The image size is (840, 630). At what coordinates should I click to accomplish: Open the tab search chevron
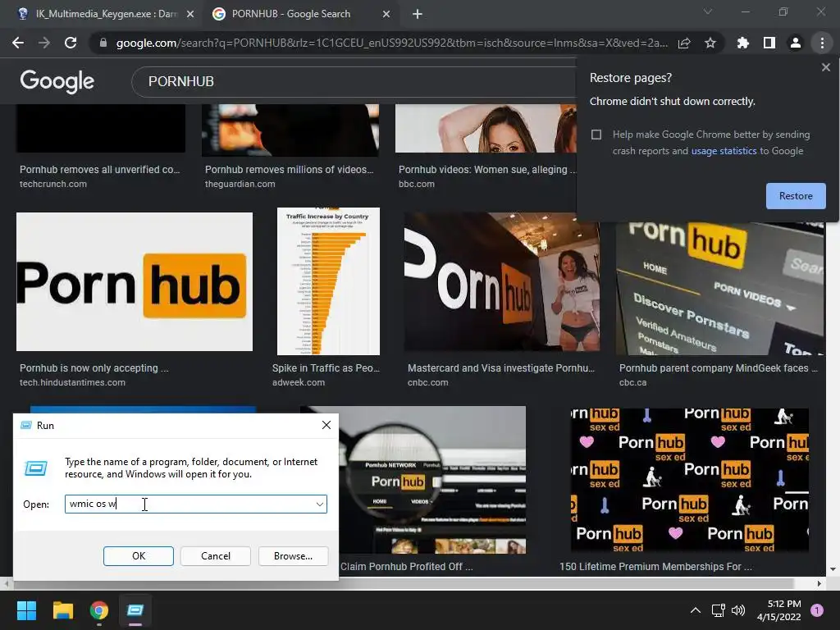pyautogui.click(x=708, y=11)
